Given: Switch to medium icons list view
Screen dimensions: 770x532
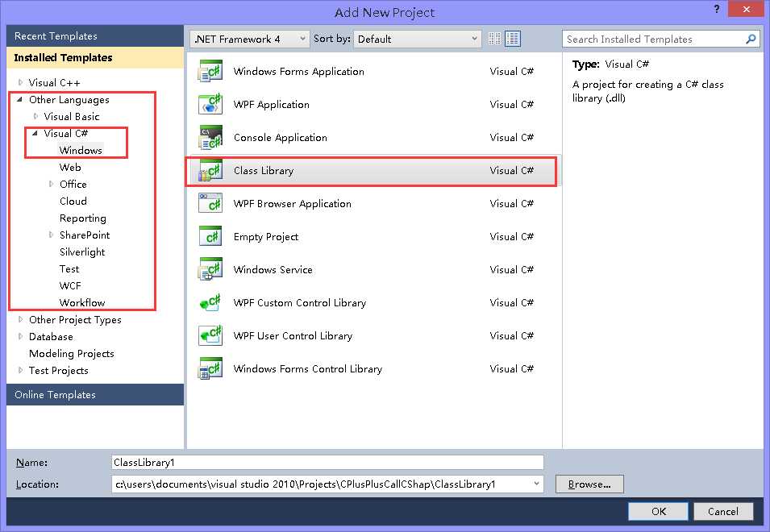Looking at the screenshot, I should 513,39.
